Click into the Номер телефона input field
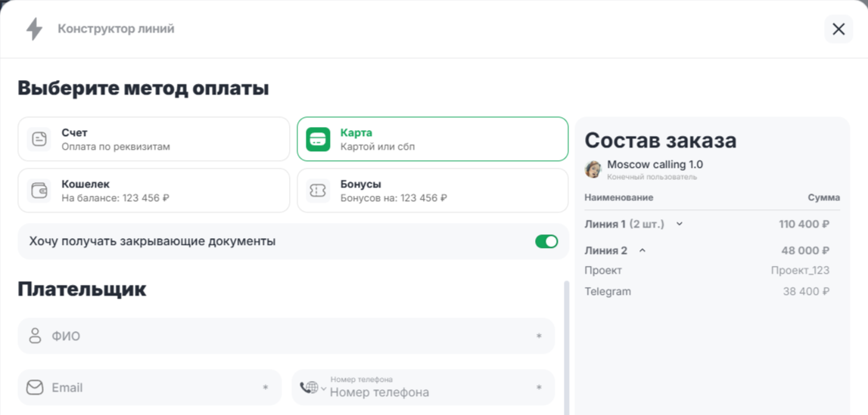This screenshot has height=415, width=868. [x=428, y=392]
